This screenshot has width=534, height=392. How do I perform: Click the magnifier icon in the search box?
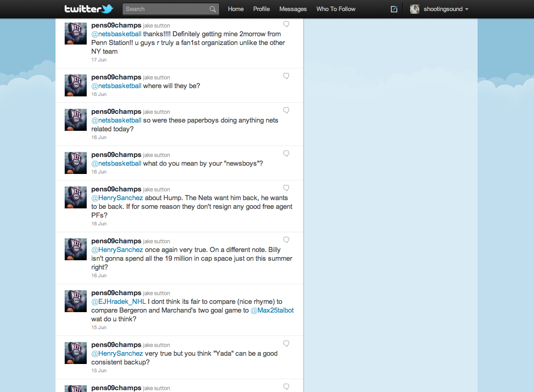click(213, 9)
